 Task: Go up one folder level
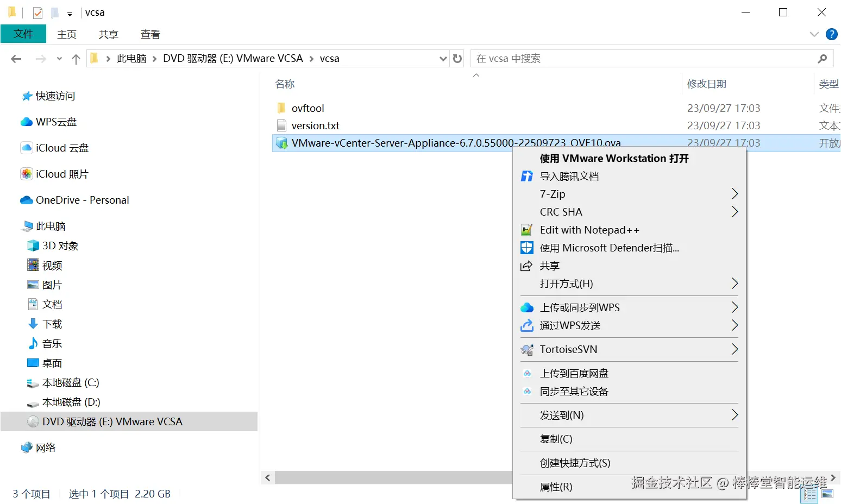tap(76, 59)
